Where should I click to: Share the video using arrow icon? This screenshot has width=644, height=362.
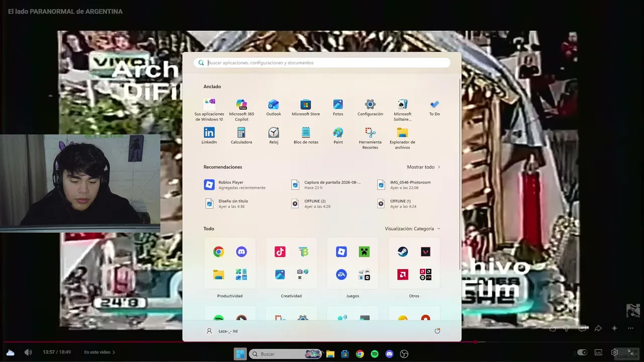click(598, 328)
